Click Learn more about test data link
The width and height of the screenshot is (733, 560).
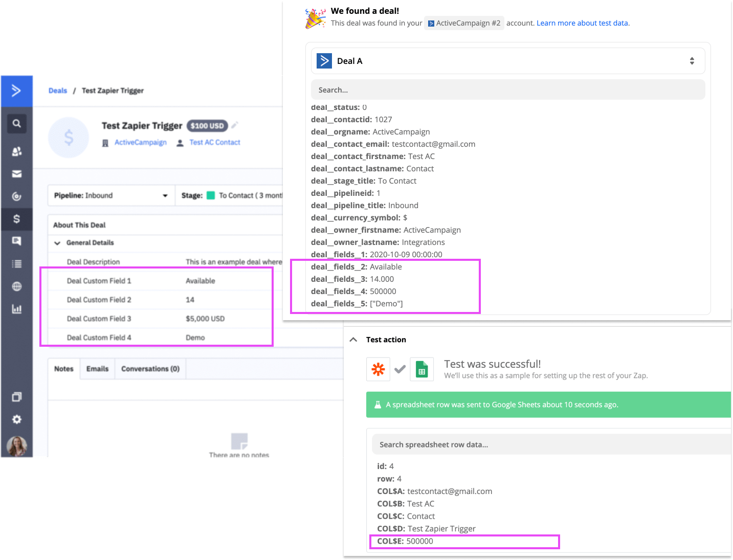pos(583,23)
